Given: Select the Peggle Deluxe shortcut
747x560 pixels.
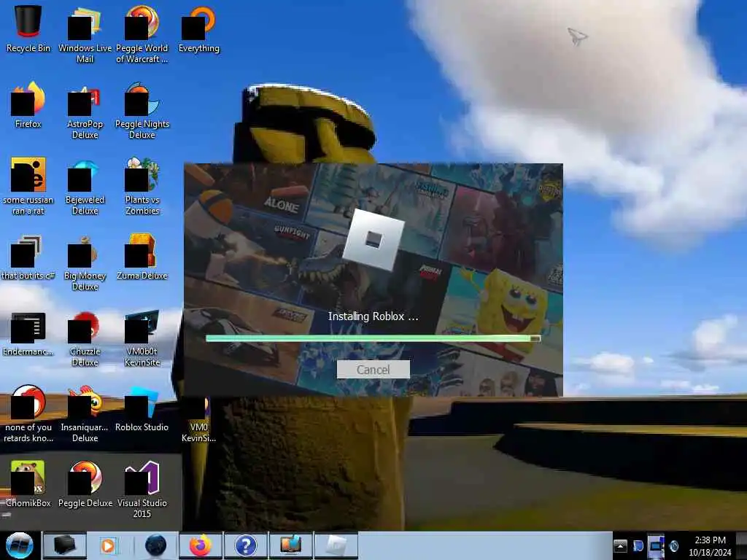Looking at the screenshot, I should [85, 484].
